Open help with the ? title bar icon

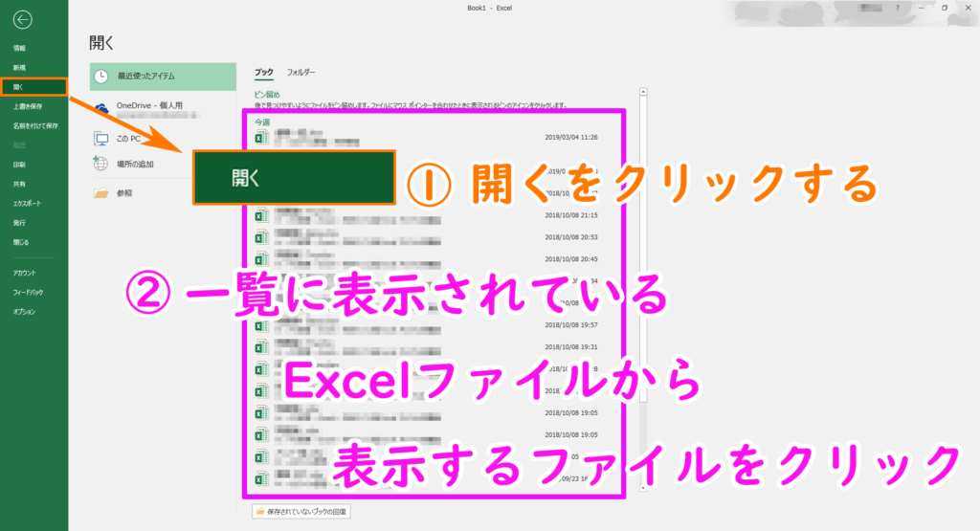pyautogui.click(x=898, y=8)
